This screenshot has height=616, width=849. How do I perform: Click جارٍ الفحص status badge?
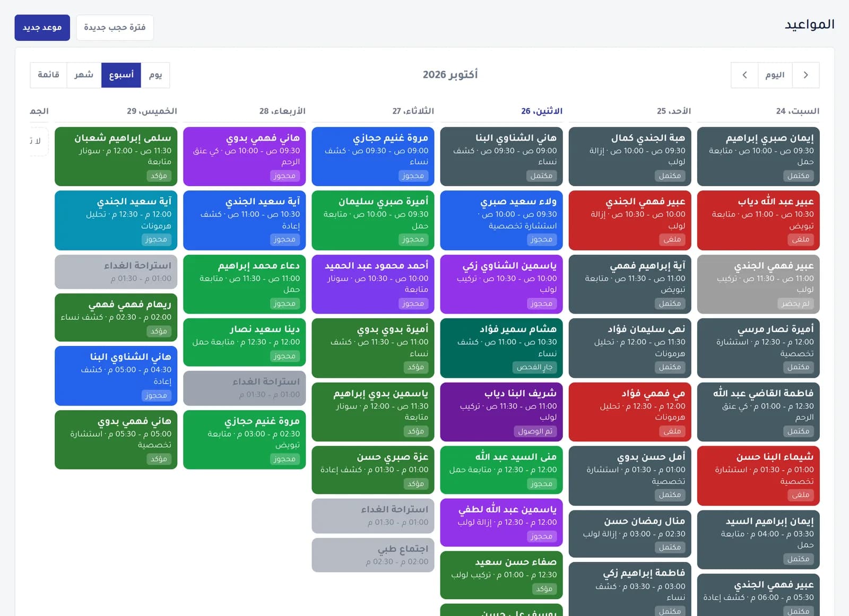point(534,367)
